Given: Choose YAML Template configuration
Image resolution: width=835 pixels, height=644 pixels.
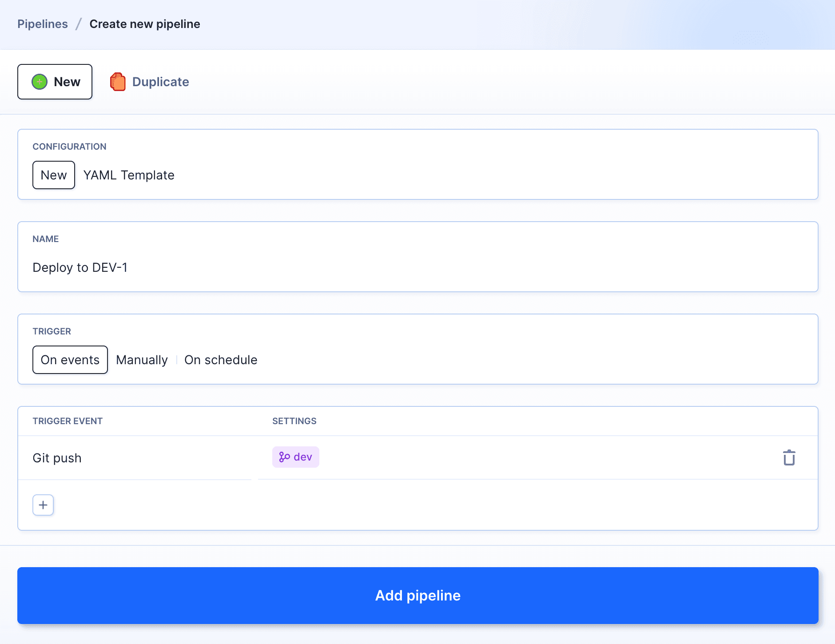Looking at the screenshot, I should point(129,175).
